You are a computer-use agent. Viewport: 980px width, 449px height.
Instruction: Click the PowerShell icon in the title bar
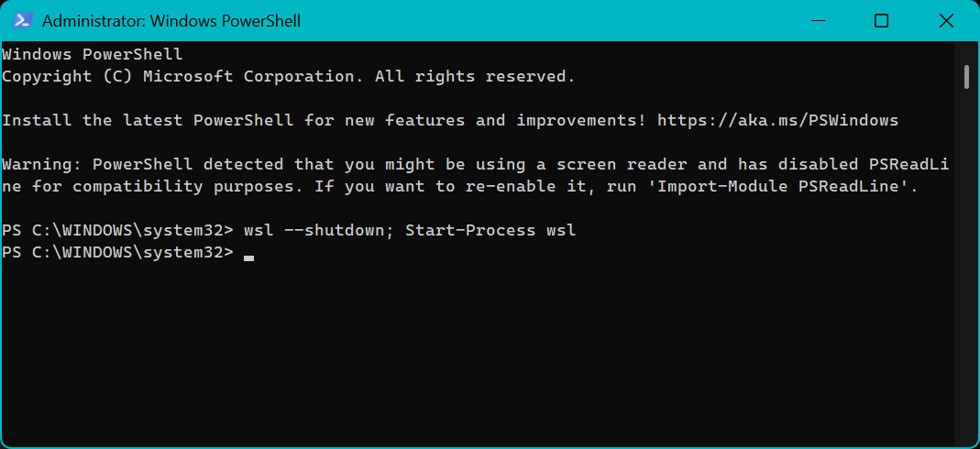click(x=23, y=20)
